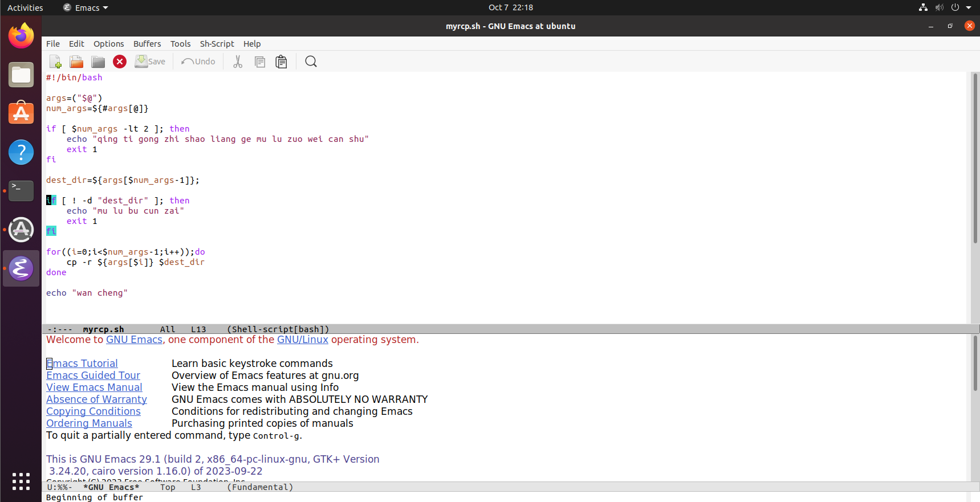Expand the Emacs app menu in top bar
The width and height of the screenshot is (980, 502).
point(86,7)
